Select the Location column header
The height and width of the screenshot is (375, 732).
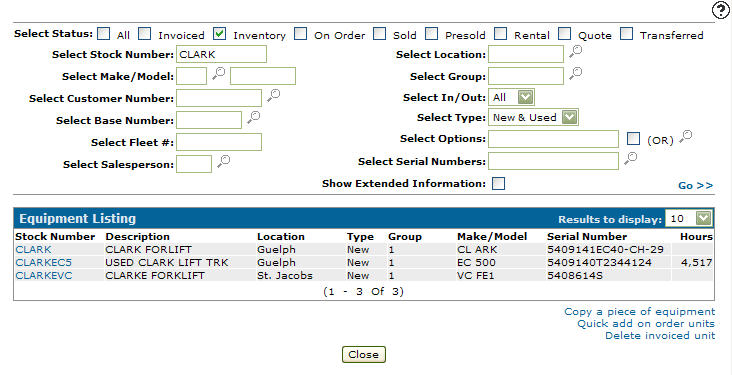tap(281, 236)
